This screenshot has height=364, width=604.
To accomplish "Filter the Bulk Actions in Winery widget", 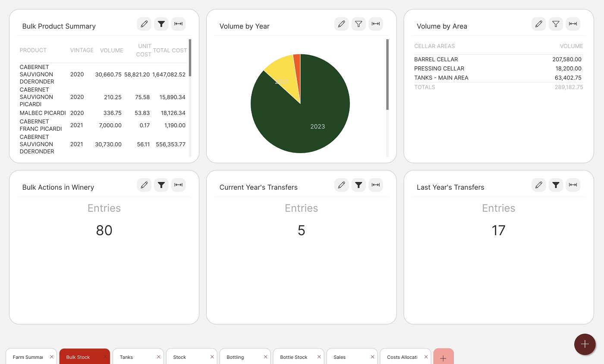I will point(161,185).
